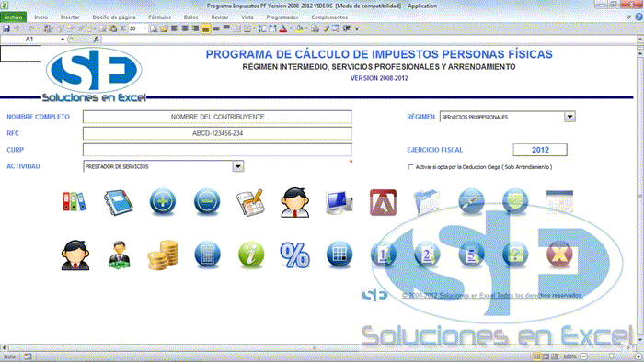
Task: Click the blue sphere with green shield
Action: click(515, 201)
